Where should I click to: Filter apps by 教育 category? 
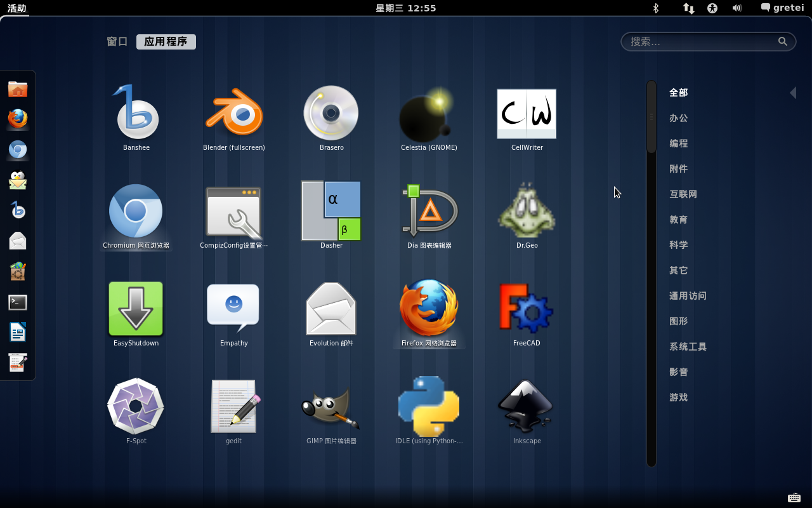pos(679,220)
